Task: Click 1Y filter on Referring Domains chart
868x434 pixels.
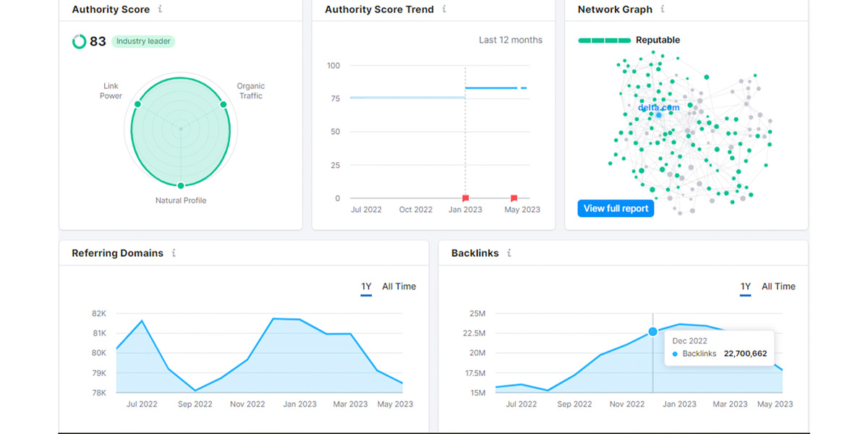Action: (366, 286)
